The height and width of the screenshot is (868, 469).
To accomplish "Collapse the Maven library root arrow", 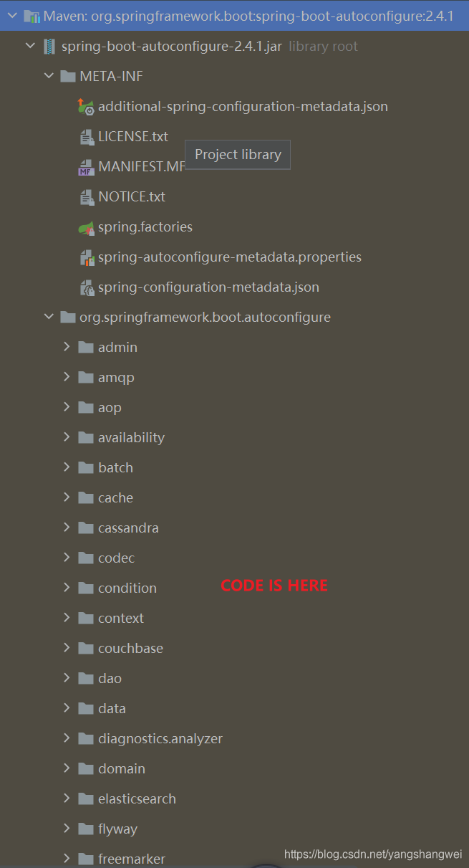I will click(11, 16).
